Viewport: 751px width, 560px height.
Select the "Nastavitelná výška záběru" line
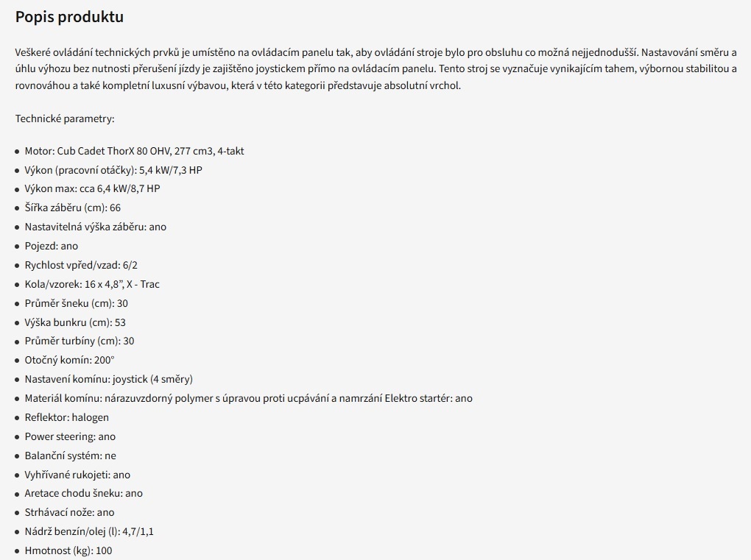[x=95, y=227]
